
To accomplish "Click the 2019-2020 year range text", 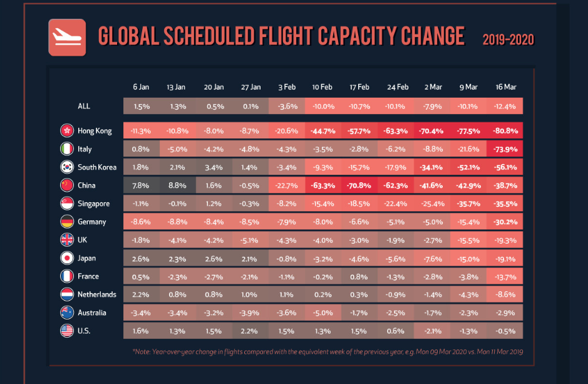I will (508, 39).
